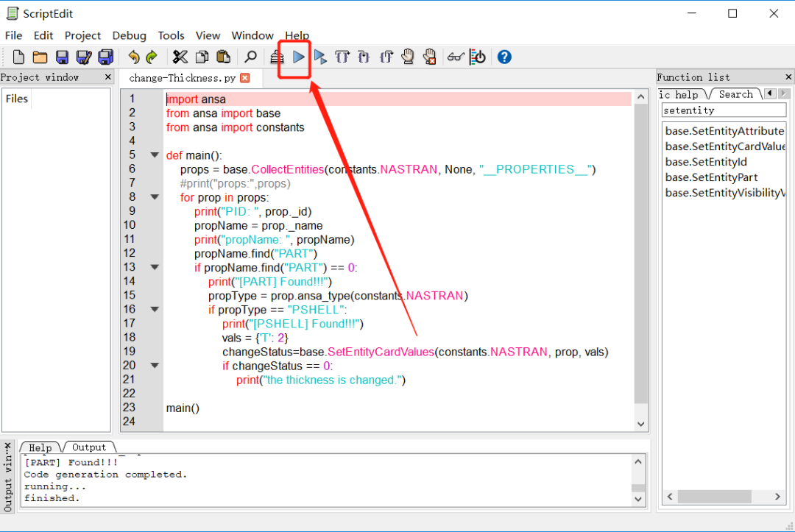This screenshot has width=795, height=532.
Task: Select the change-Thickness.py tab
Action: [183, 78]
